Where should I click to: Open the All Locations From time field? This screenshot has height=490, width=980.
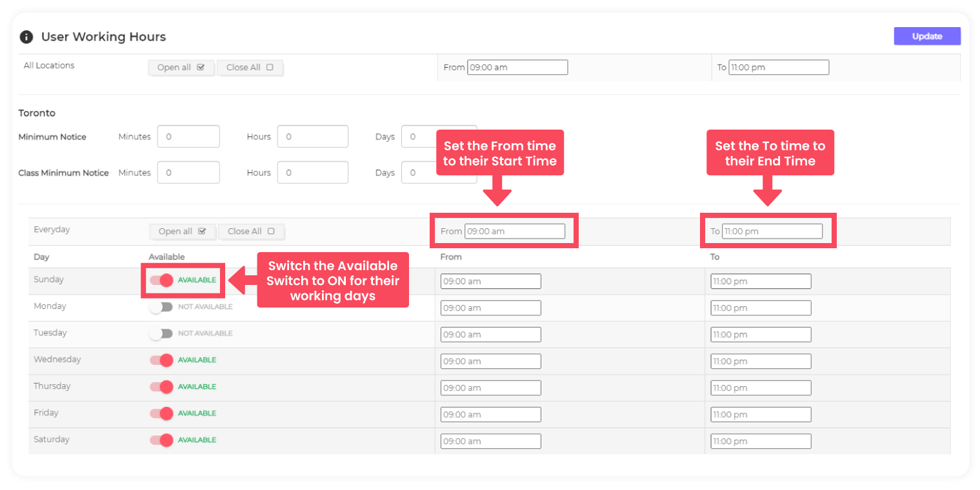517,68
